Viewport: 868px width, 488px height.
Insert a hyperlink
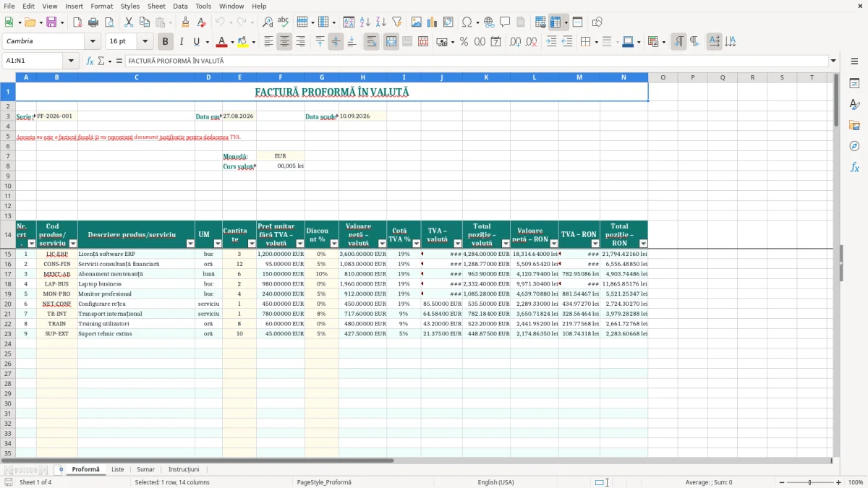tap(489, 22)
